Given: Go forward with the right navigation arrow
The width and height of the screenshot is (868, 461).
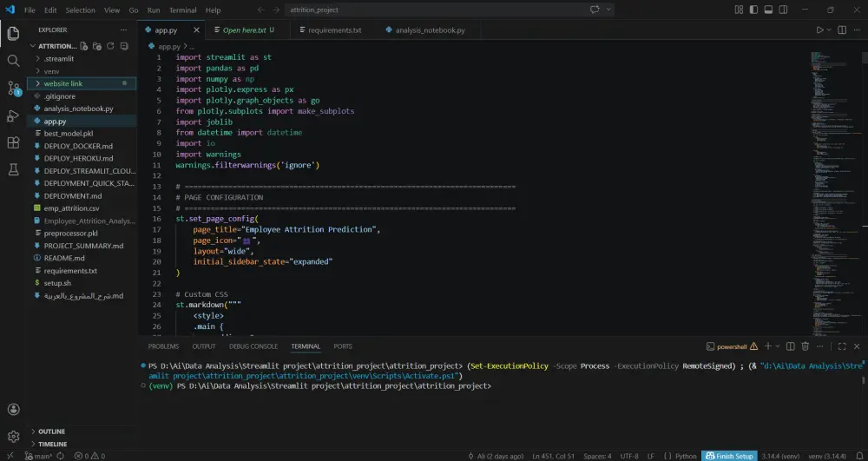Looking at the screenshot, I should 276,10.
